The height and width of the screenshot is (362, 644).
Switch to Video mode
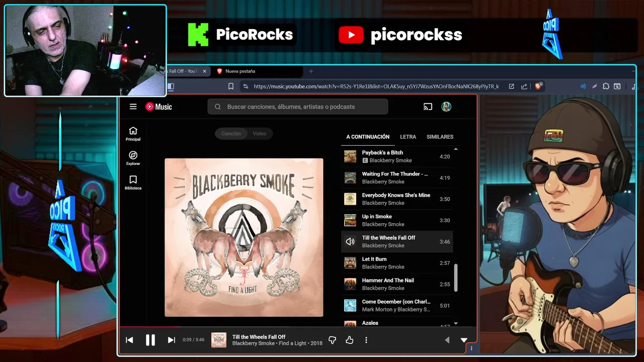pos(259,133)
